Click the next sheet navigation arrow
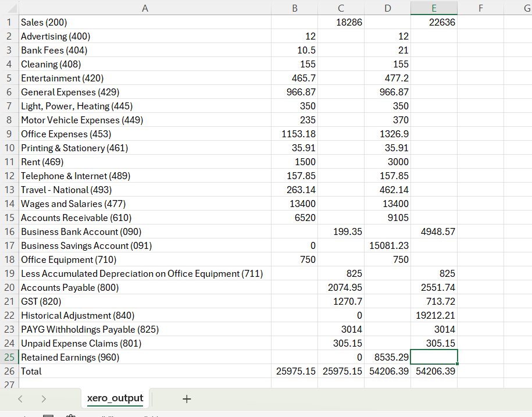 [44, 399]
